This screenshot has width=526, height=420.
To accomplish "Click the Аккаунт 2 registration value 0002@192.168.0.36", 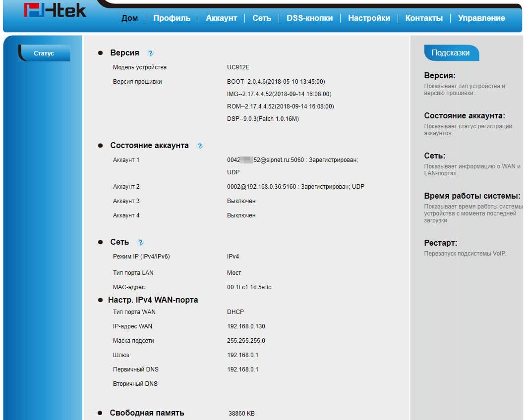I will pyautogui.click(x=295, y=187).
